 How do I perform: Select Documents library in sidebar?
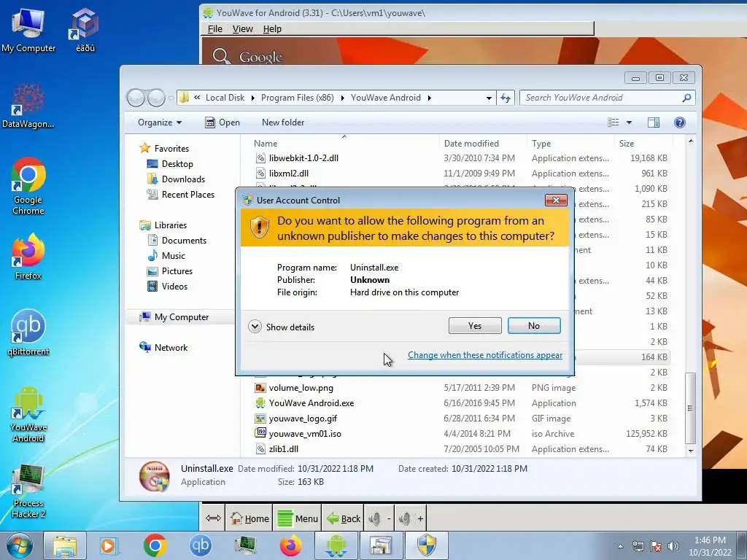pyautogui.click(x=184, y=241)
